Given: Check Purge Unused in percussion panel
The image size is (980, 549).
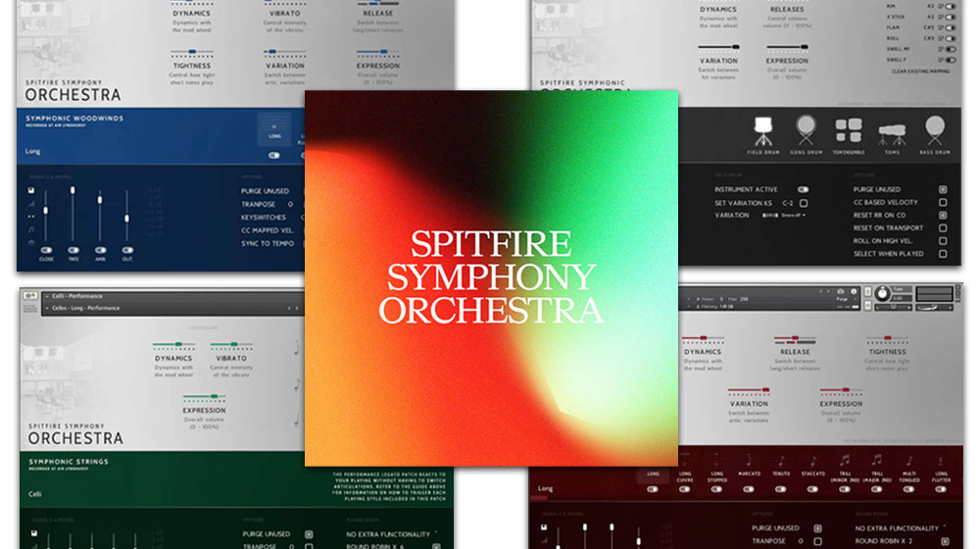Looking at the screenshot, I should click(943, 189).
